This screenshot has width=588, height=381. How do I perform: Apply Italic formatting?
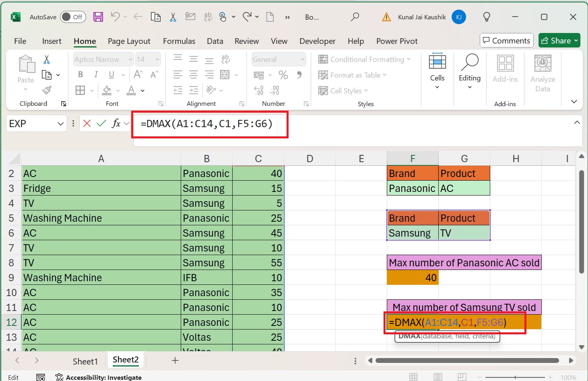[96, 74]
